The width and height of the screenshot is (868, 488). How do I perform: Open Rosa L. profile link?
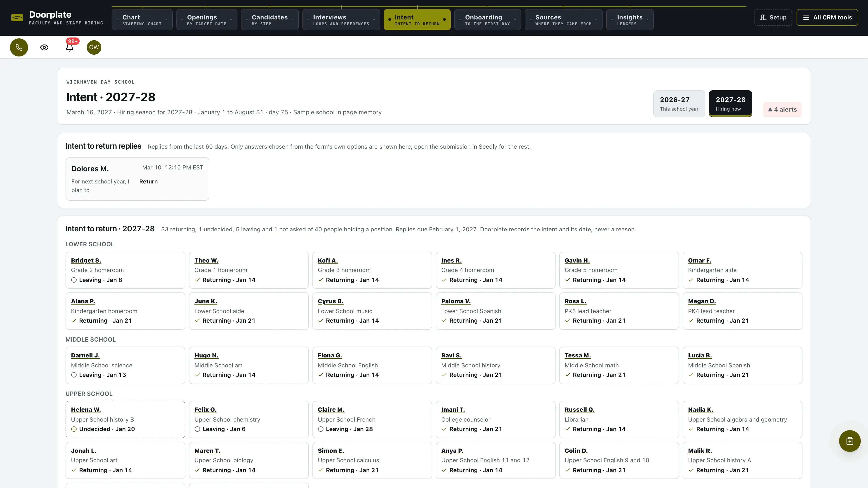click(x=576, y=301)
